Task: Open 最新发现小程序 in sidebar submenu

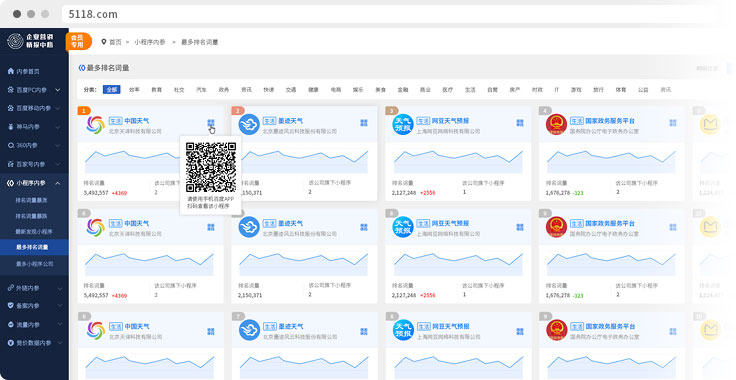Action: (34, 232)
